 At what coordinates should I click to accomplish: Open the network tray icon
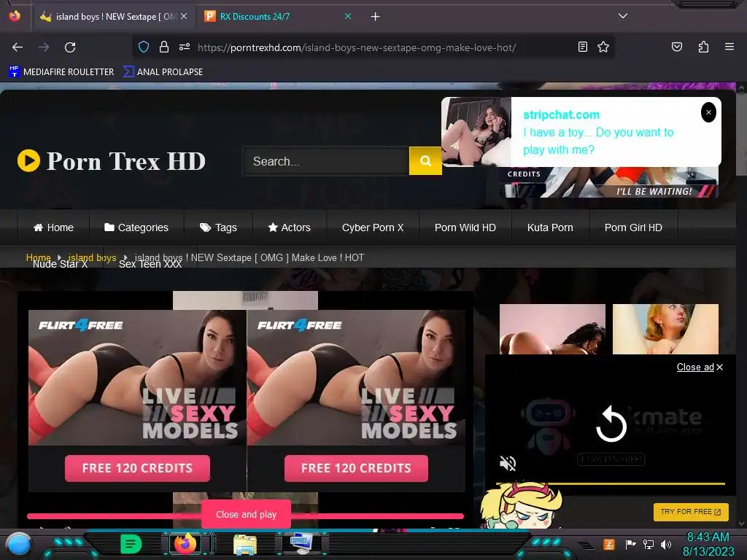click(649, 544)
